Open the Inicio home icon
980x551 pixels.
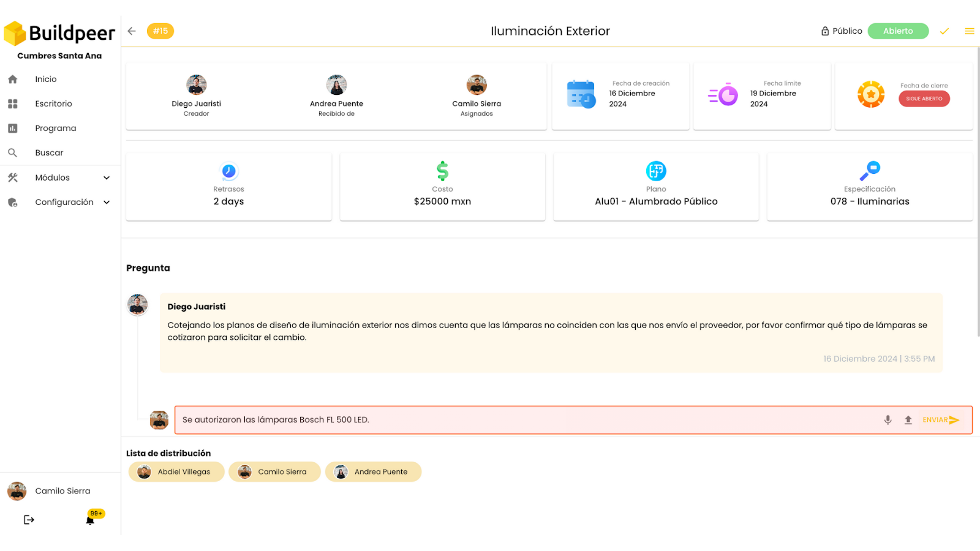(13, 80)
